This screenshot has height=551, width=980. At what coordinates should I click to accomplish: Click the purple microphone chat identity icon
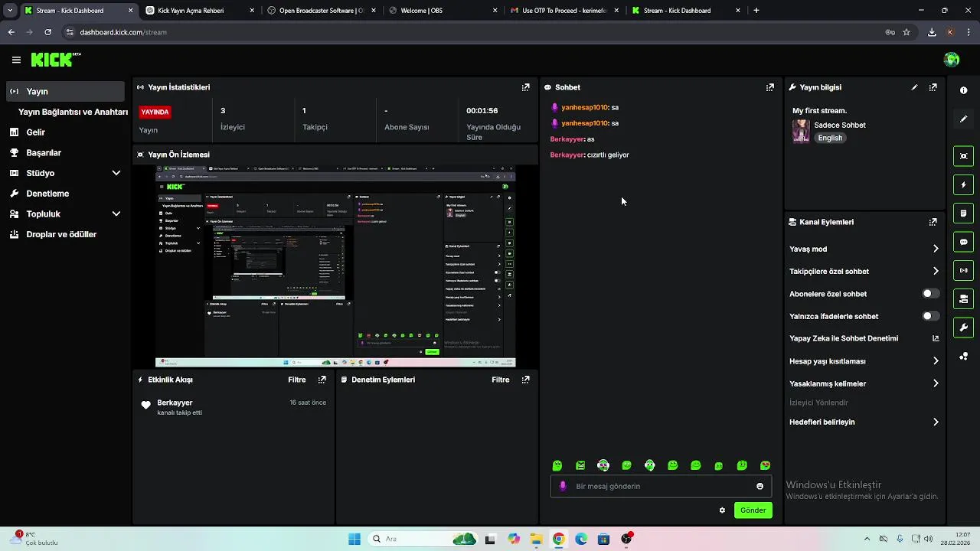(563, 486)
